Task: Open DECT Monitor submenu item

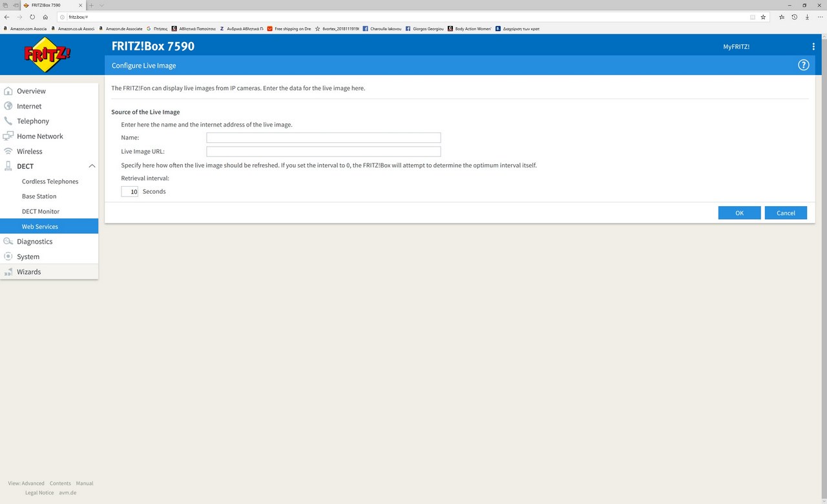Action: pyautogui.click(x=41, y=211)
